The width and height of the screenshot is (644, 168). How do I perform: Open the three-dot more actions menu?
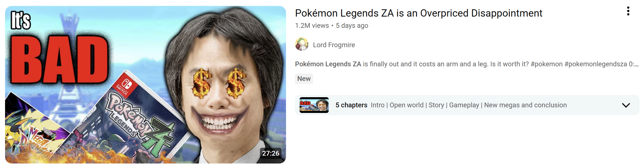click(628, 11)
